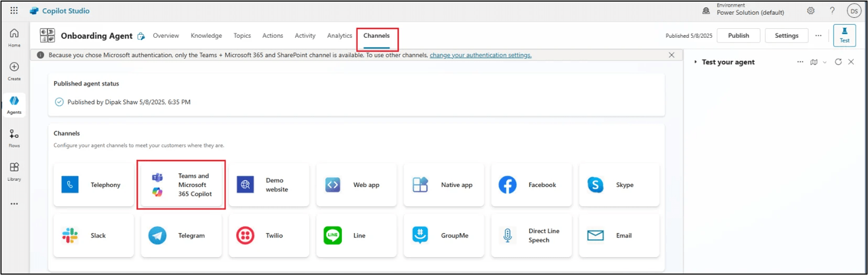Click Power Solution (default) environment name
The image size is (868, 275).
[x=750, y=13]
